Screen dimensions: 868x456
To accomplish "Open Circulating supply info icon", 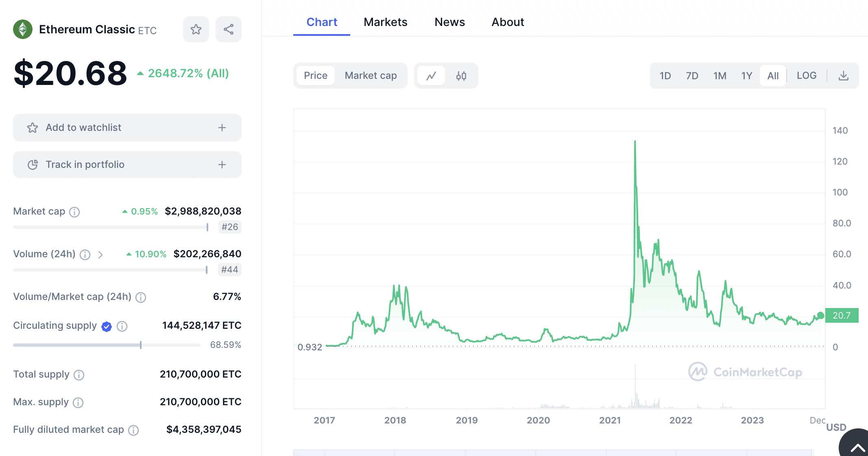I will coord(122,326).
